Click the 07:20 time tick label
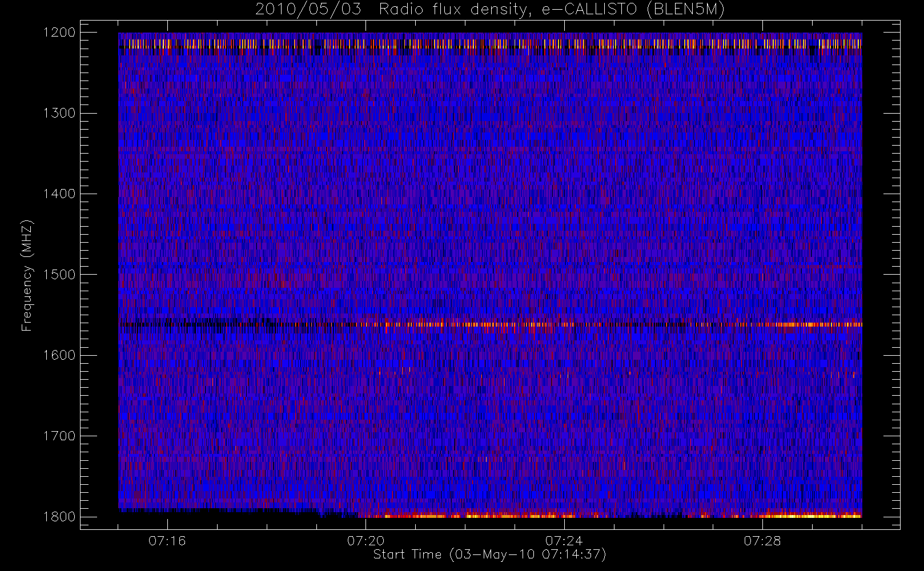The image size is (924, 571). tap(365, 541)
